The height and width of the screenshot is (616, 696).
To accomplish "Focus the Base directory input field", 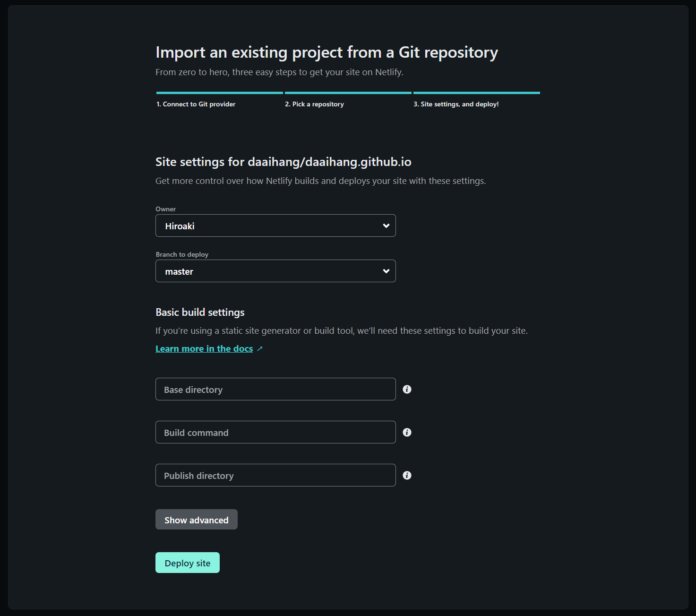I will click(275, 389).
